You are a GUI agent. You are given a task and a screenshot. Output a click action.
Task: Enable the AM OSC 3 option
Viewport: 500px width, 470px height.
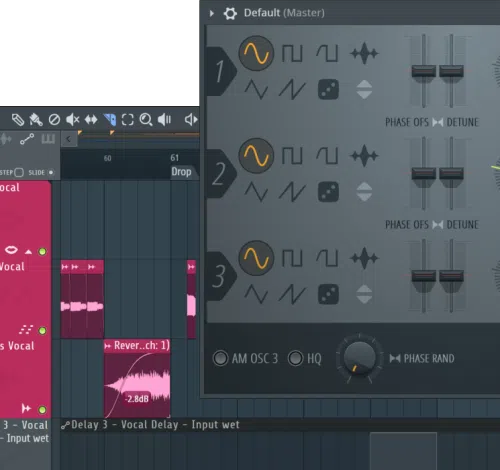coord(220,358)
